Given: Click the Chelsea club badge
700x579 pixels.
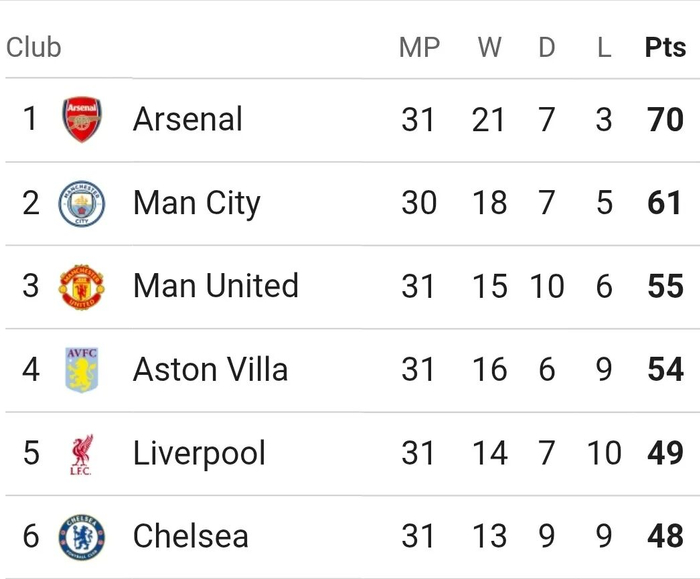Looking at the screenshot, I should [81, 536].
